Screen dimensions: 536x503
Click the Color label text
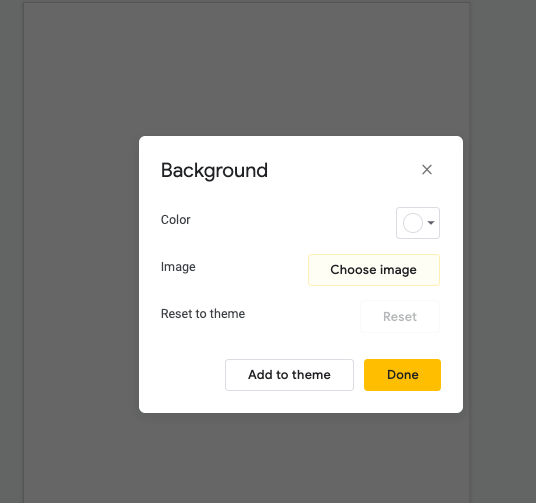pyautogui.click(x=175, y=220)
